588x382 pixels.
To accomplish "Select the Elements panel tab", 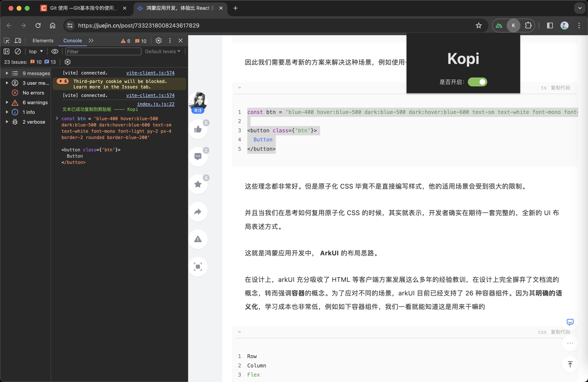I will 42,40.
